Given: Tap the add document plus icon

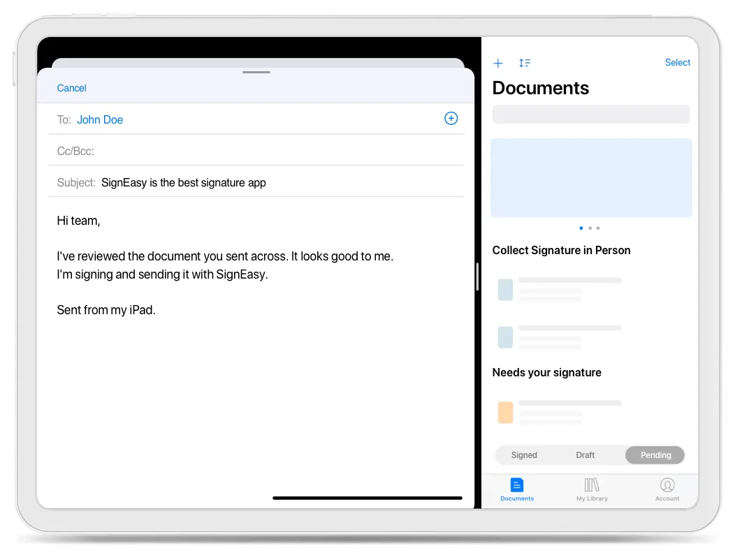Looking at the screenshot, I should [498, 64].
